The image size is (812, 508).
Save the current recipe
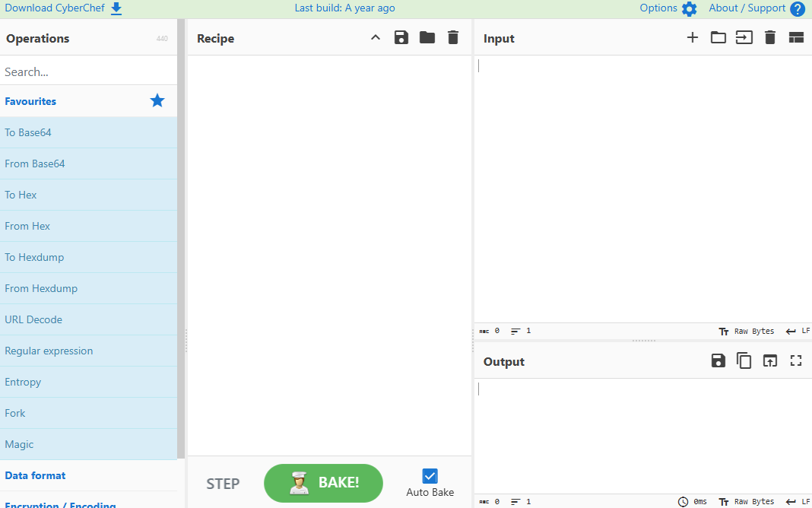(x=401, y=38)
